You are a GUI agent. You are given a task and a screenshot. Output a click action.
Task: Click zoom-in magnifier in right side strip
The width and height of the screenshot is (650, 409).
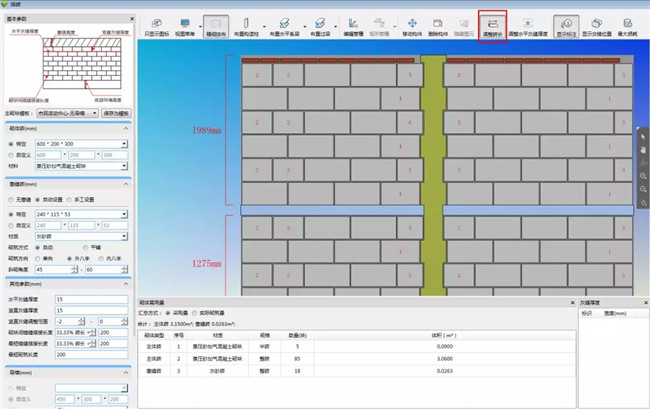(643, 176)
